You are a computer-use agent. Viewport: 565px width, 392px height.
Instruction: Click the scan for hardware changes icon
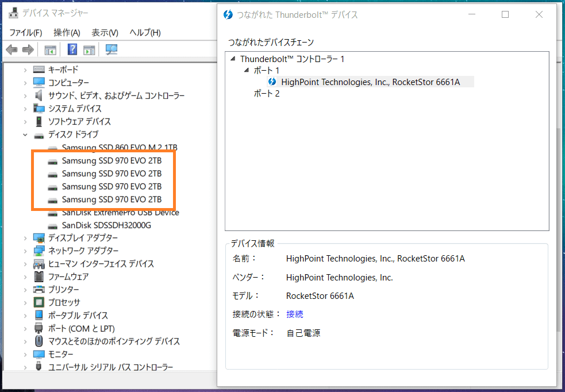coord(112,49)
